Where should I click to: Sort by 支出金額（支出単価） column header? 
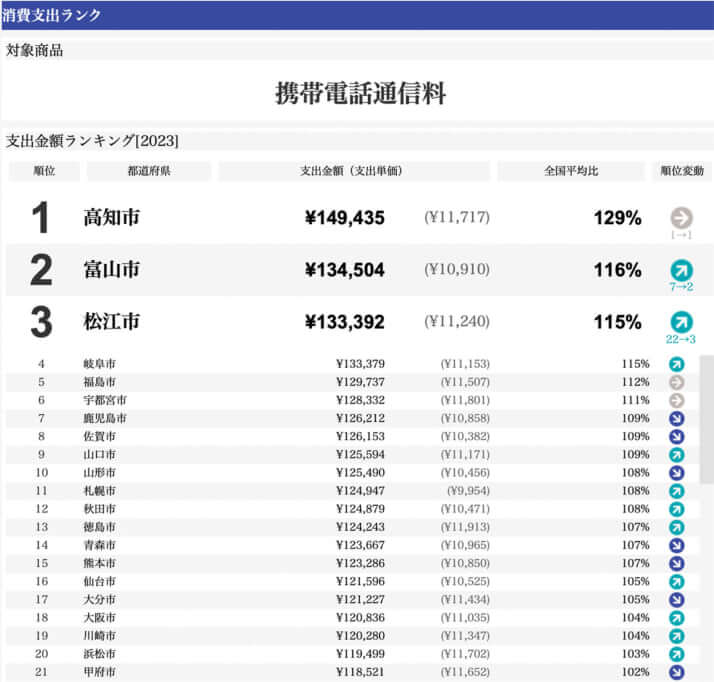point(352,172)
